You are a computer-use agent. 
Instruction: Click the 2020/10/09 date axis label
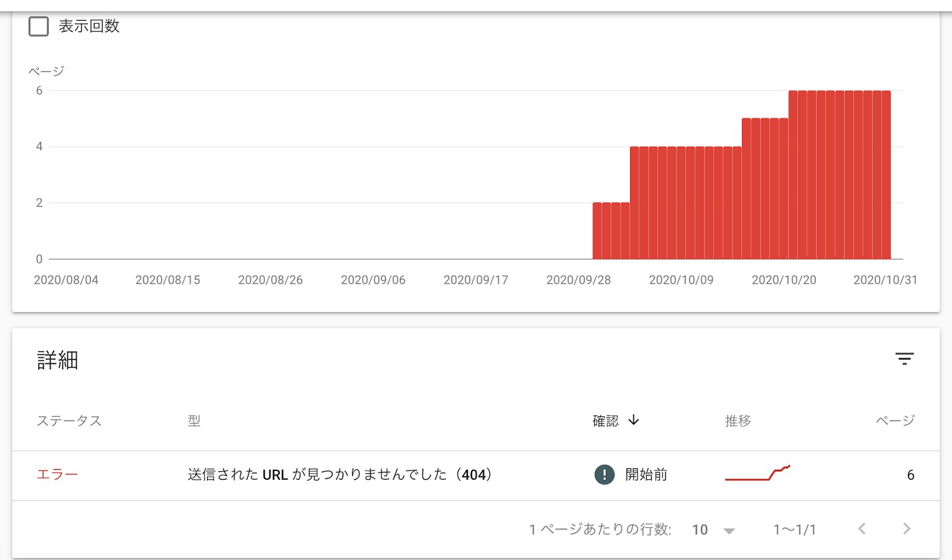(x=681, y=280)
